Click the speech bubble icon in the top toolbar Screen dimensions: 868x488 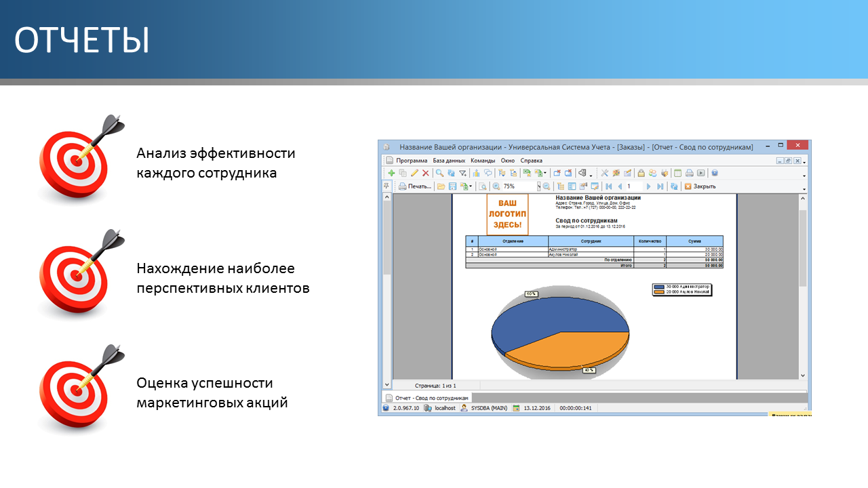pyautogui.click(x=488, y=173)
